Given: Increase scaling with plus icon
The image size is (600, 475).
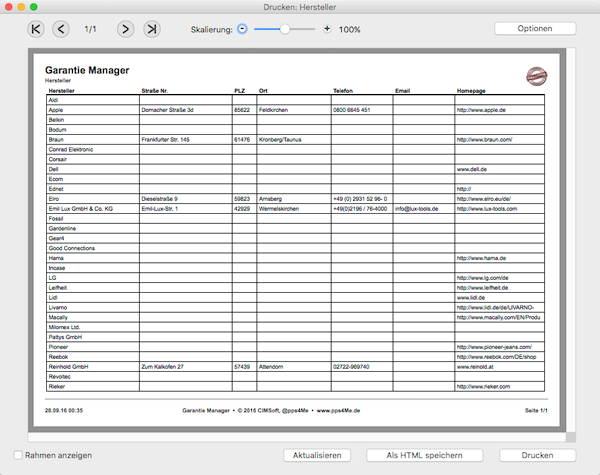Looking at the screenshot, I should 327,29.
